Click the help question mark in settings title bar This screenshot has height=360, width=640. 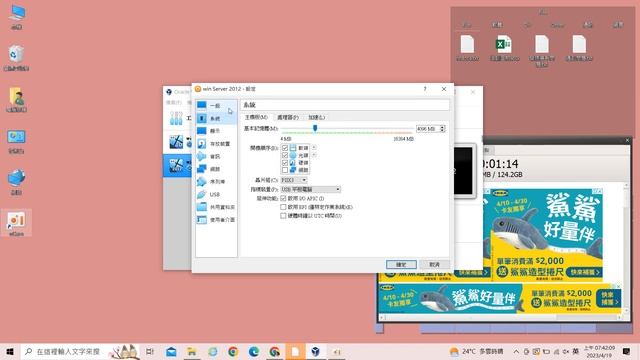pos(425,89)
